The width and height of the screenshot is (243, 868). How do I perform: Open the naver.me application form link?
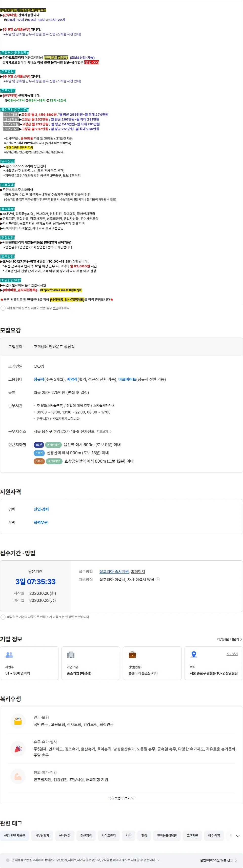click(x=61, y=290)
